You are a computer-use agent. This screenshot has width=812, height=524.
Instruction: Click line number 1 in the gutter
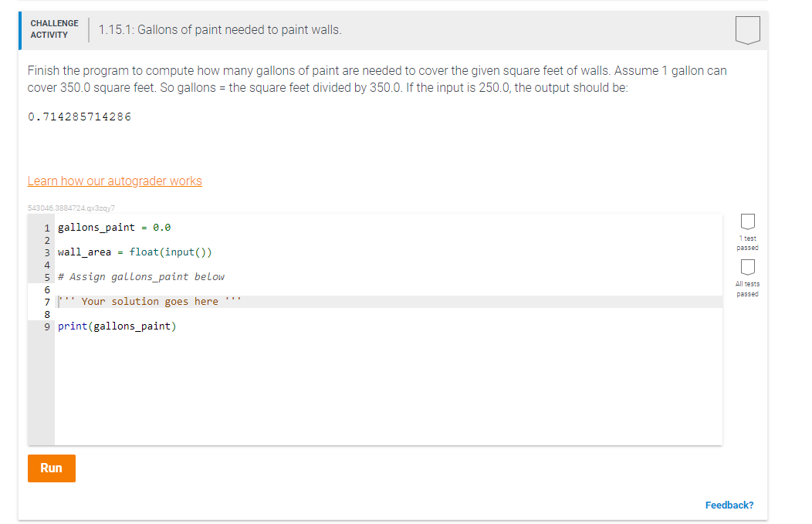[x=46, y=227]
